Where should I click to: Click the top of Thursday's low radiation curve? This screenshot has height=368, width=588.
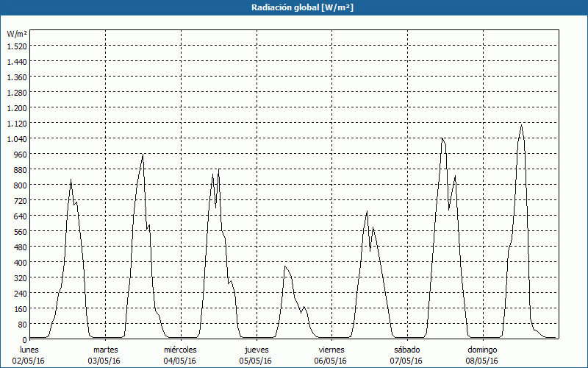(x=285, y=266)
